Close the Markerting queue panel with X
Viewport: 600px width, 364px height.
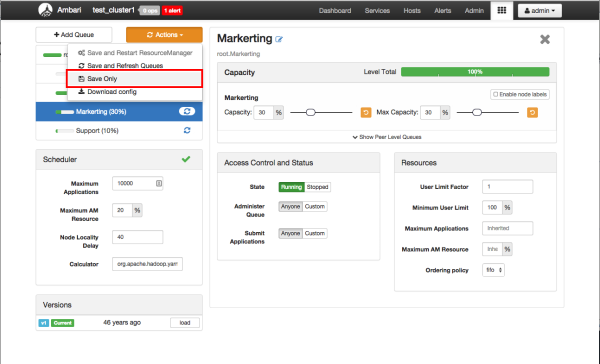coord(545,39)
